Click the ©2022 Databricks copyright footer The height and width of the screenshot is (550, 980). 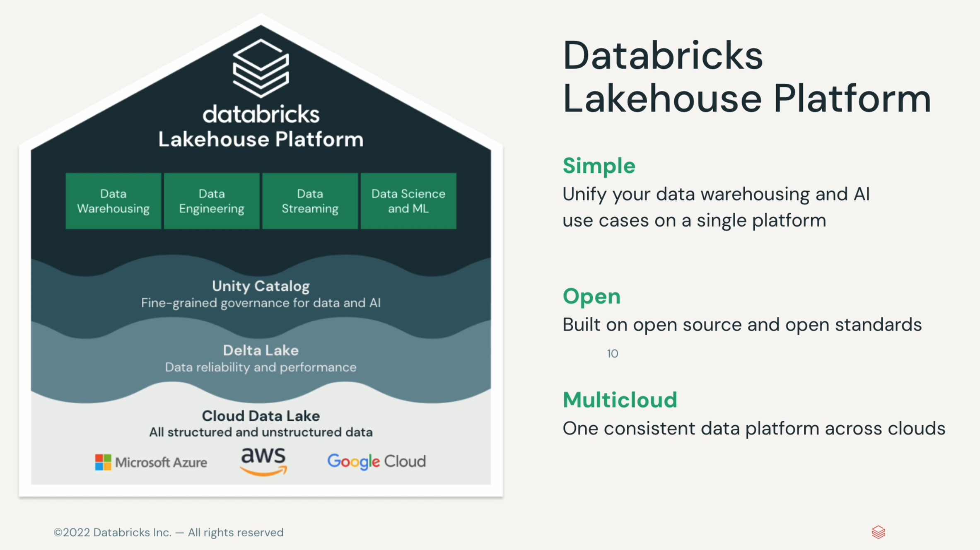tap(169, 533)
